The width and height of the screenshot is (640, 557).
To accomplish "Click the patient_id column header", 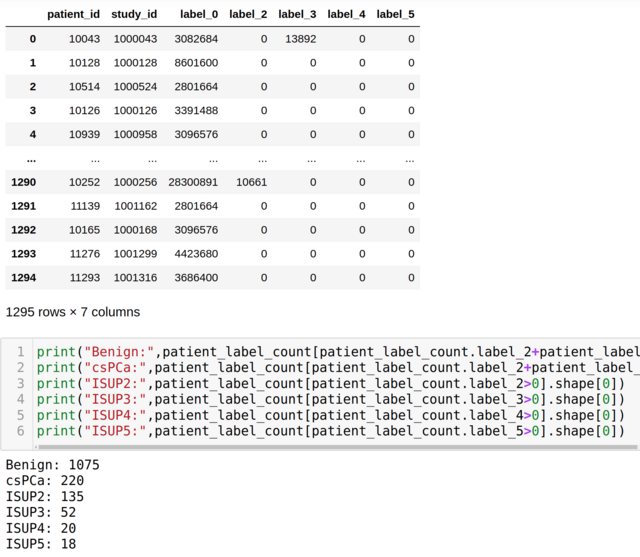I will (x=73, y=14).
